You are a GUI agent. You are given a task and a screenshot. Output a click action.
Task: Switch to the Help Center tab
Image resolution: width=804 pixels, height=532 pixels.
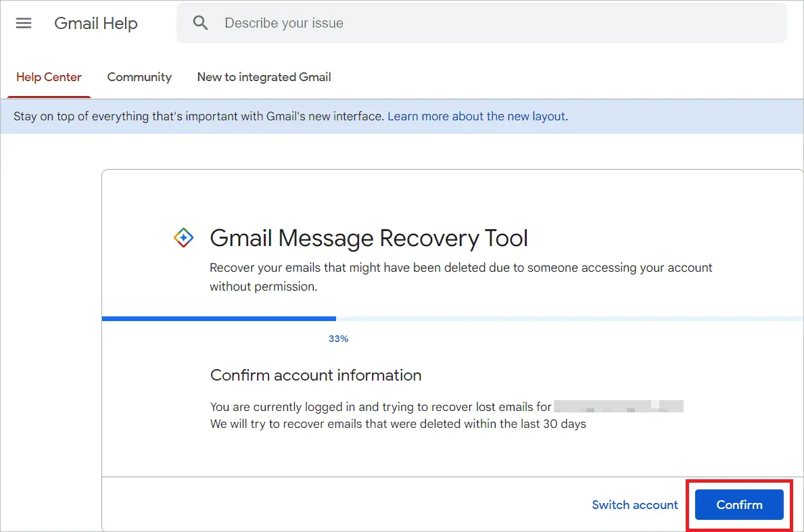[x=49, y=77]
